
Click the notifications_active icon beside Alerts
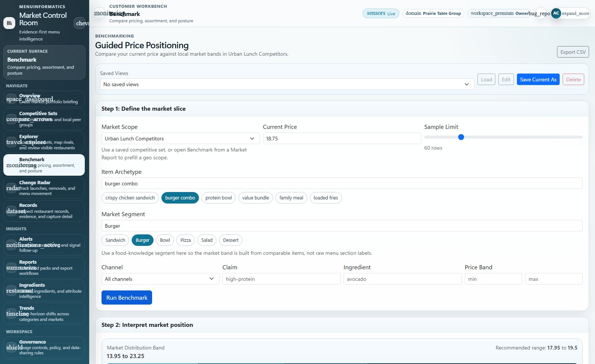11,245
